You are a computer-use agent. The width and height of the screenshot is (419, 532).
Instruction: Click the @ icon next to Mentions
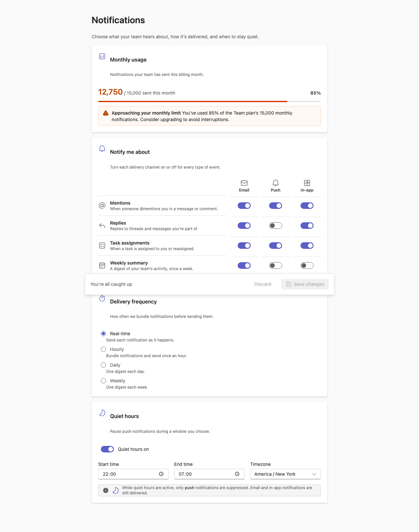[x=102, y=206]
